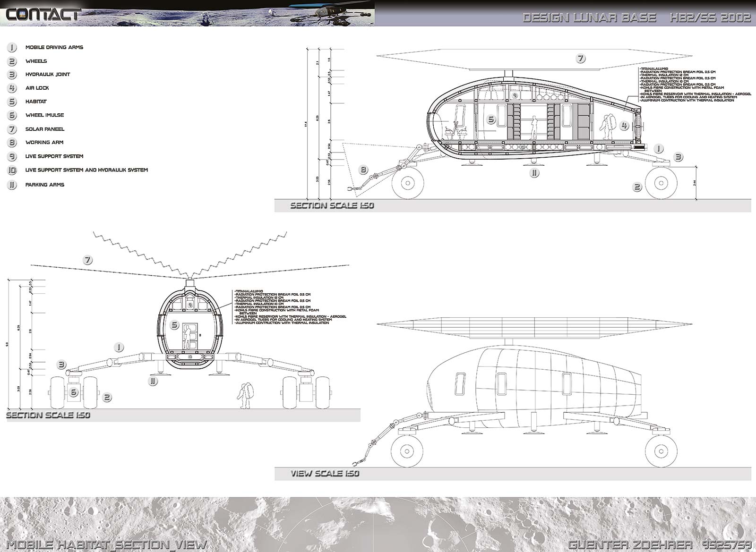Click bubble 8 near working arm in side section
756x552 pixels.
pos(363,170)
